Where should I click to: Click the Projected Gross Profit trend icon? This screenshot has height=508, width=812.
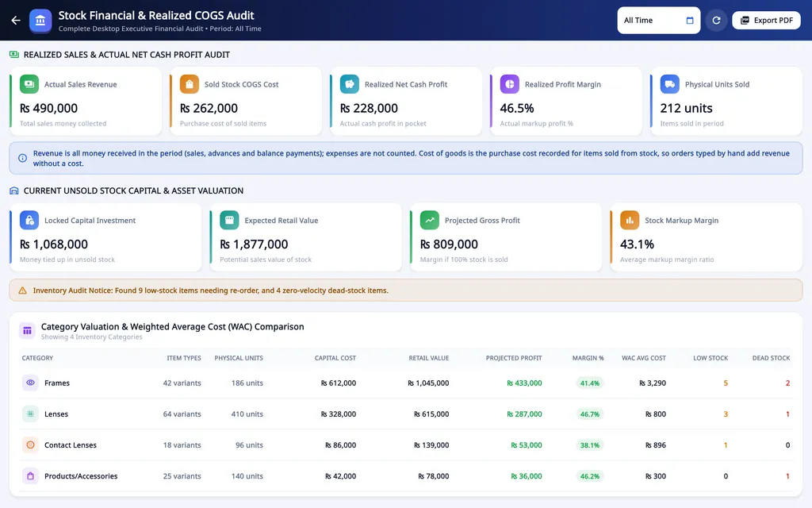click(x=429, y=221)
